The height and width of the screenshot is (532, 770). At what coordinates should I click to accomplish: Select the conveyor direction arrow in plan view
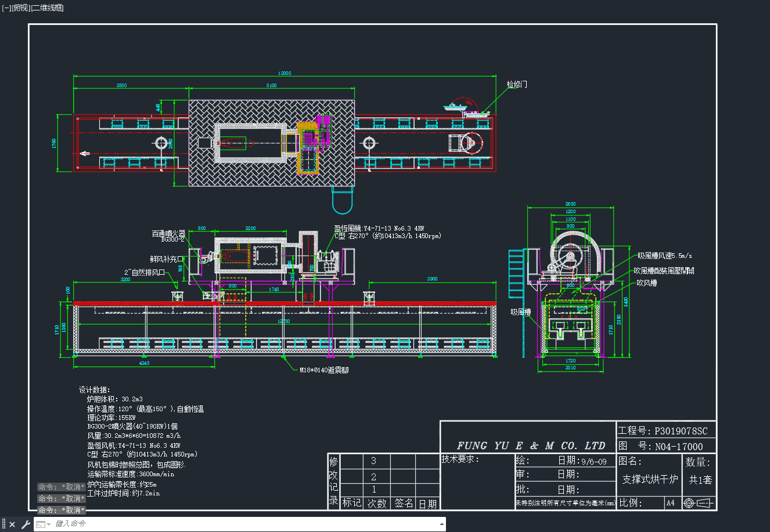[x=84, y=153]
